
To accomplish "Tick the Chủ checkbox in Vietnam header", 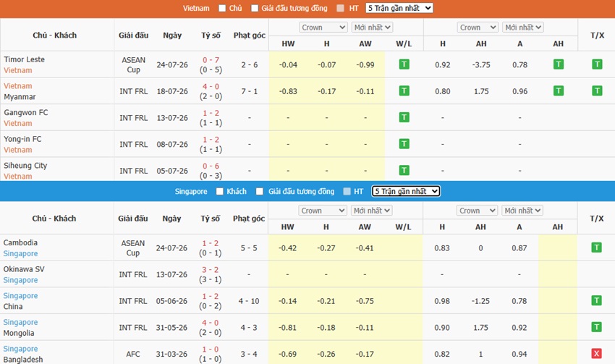I will pos(222,8).
